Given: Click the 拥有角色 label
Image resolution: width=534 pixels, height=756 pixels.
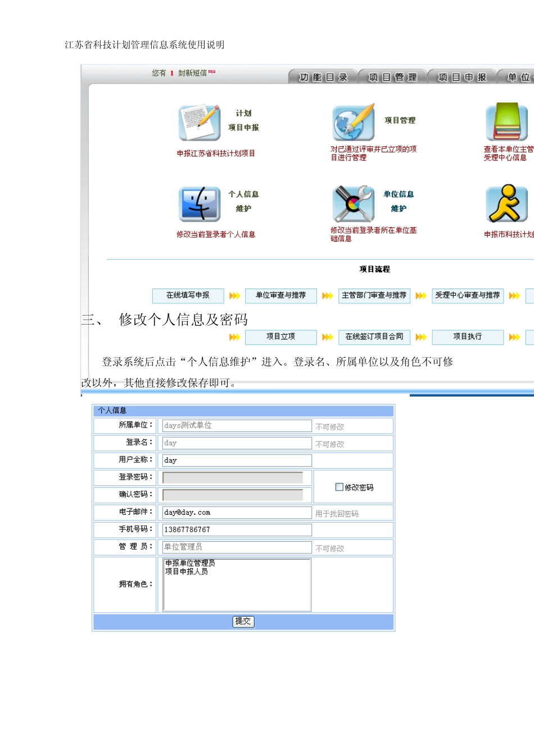Looking at the screenshot, I should pyautogui.click(x=135, y=584).
